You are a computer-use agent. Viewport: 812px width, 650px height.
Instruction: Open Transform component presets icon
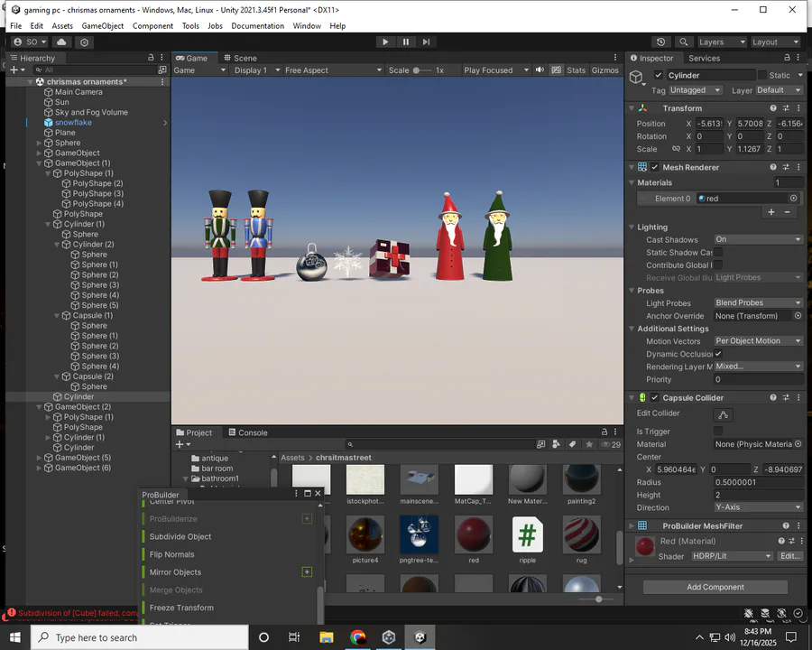786,107
